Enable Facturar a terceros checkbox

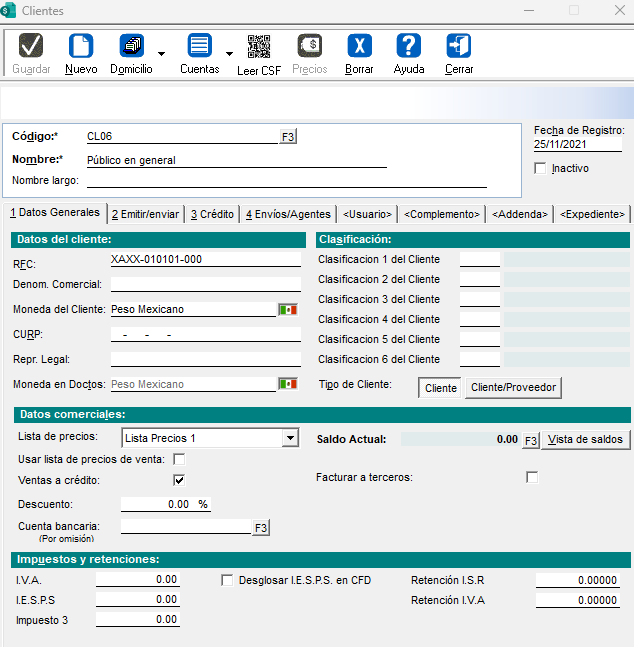click(x=532, y=477)
